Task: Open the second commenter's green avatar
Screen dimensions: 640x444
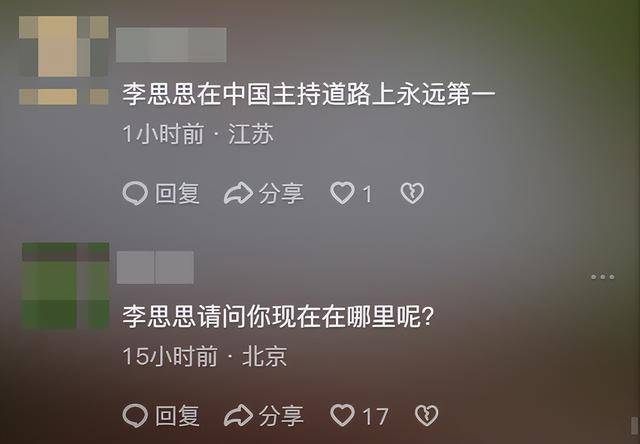Action: [65, 286]
